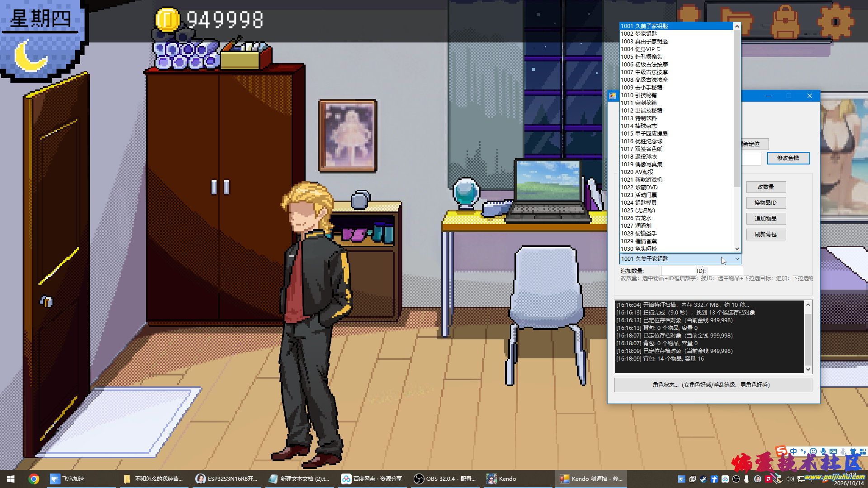
Task: Collapse the item combo box dropdown arrow
Action: 737,259
